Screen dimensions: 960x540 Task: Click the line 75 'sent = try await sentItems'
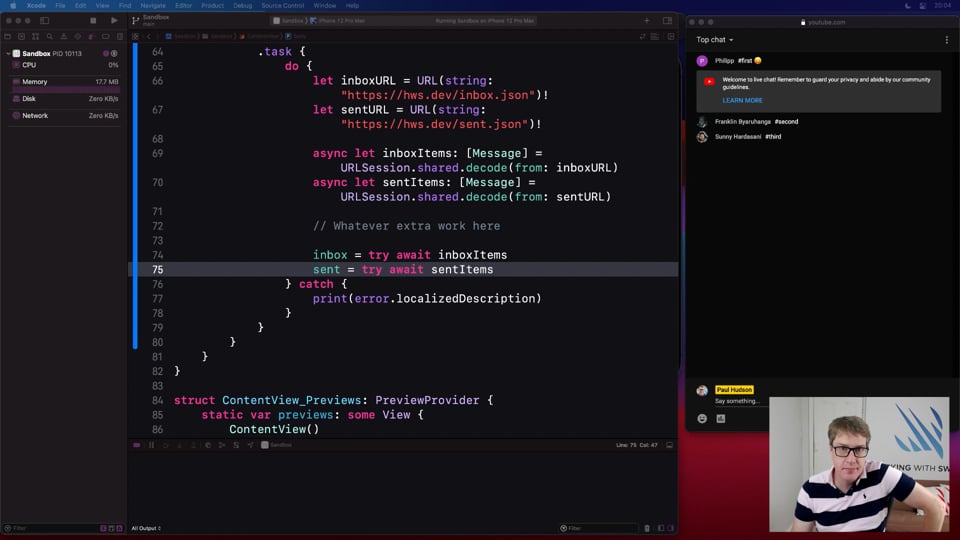point(403,269)
